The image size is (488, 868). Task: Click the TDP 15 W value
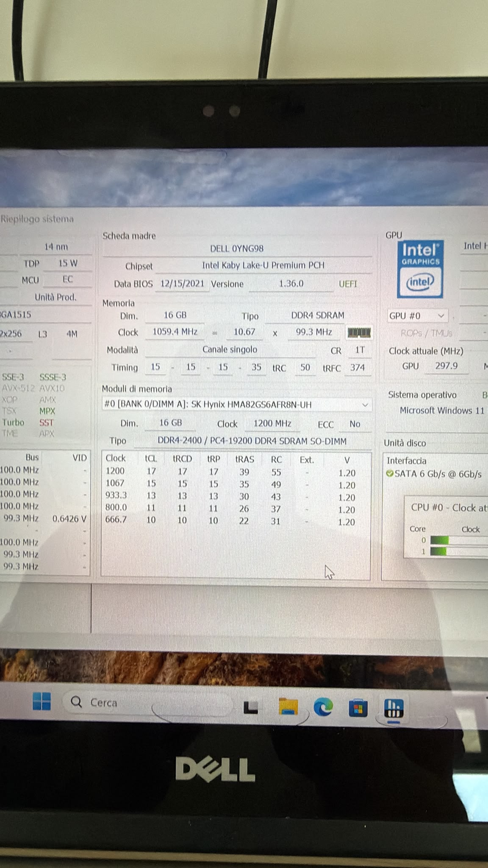(x=68, y=263)
